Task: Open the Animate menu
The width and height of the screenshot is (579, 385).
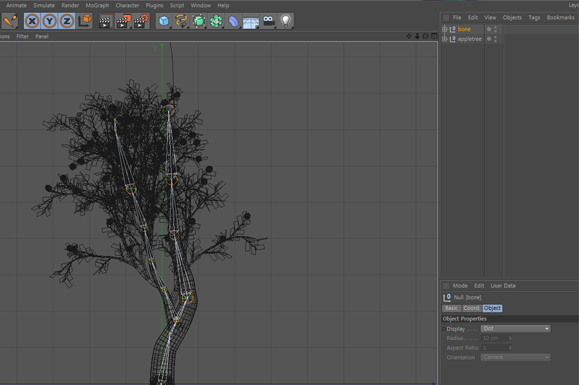Action: click(16, 5)
